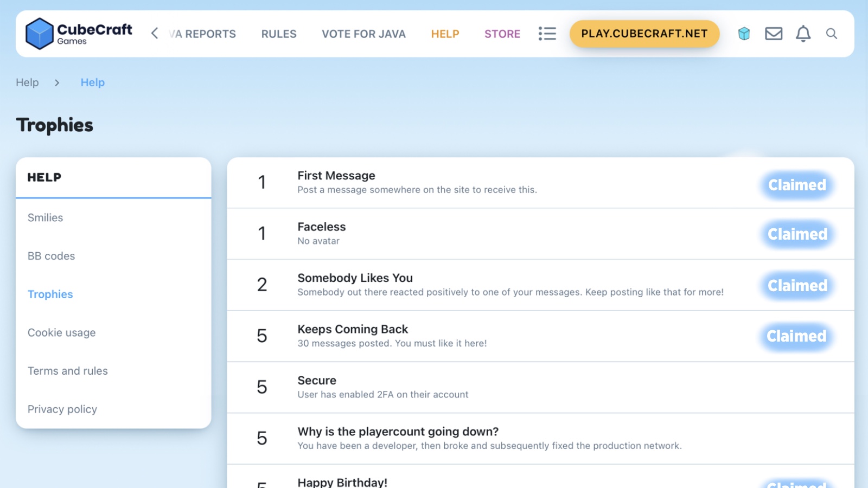
Task: Open the HELP nav item
Action: click(445, 34)
